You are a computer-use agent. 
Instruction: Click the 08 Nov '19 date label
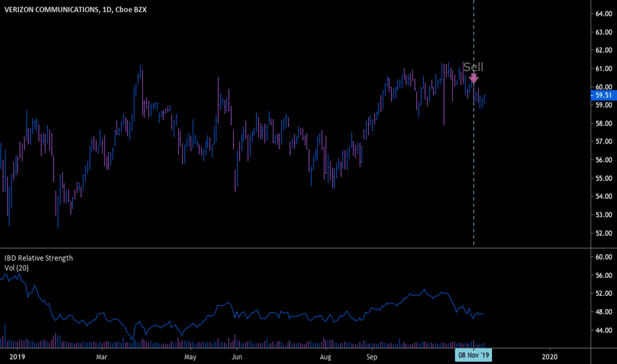tap(474, 355)
